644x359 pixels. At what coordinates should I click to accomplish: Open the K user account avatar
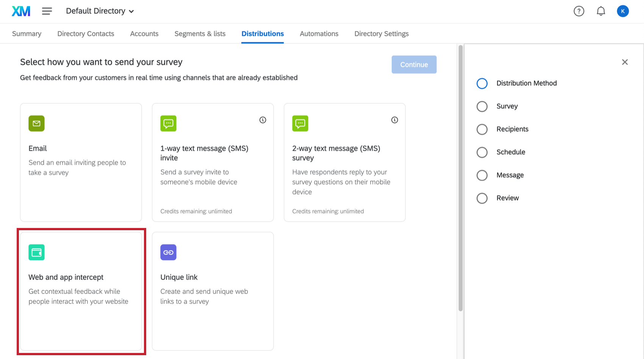623,11
